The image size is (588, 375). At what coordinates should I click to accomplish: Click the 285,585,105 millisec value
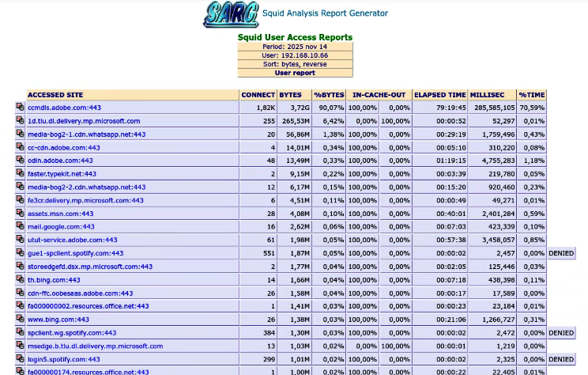point(495,108)
